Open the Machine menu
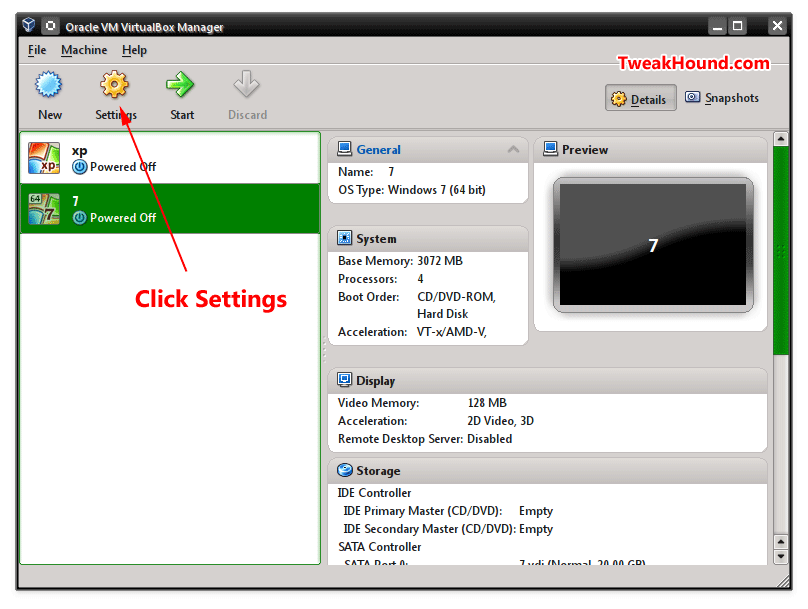The image size is (808, 609). coord(84,50)
